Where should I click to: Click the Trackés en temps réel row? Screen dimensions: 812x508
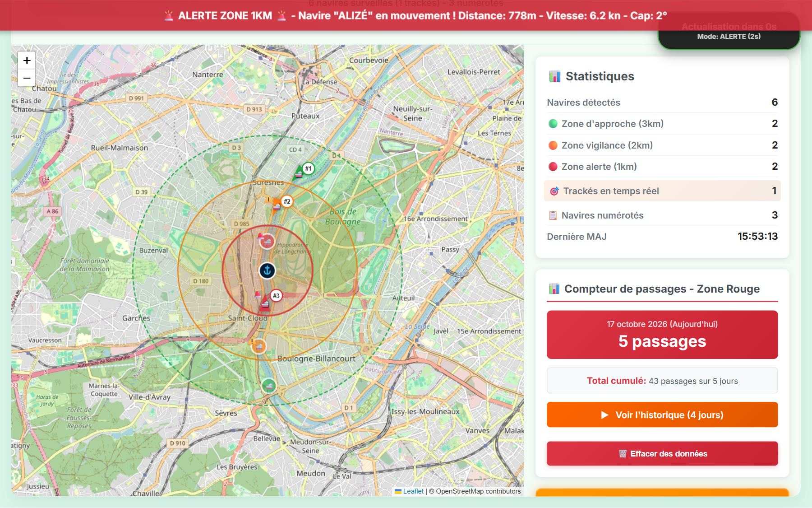pos(662,191)
